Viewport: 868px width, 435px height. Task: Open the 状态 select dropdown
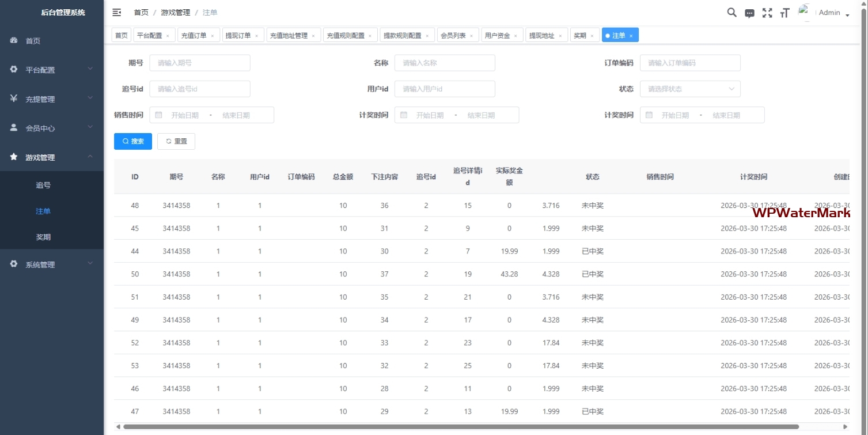(689, 89)
